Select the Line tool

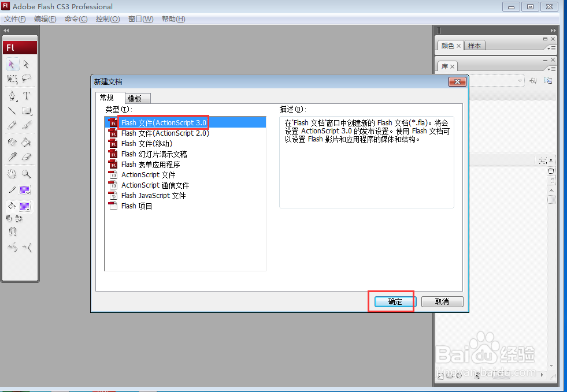(x=12, y=110)
